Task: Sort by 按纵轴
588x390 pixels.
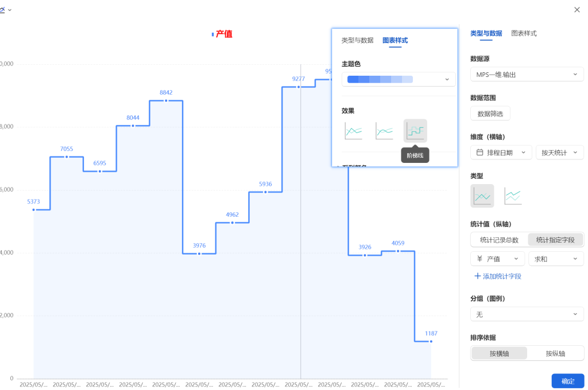Action: (x=555, y=353)
